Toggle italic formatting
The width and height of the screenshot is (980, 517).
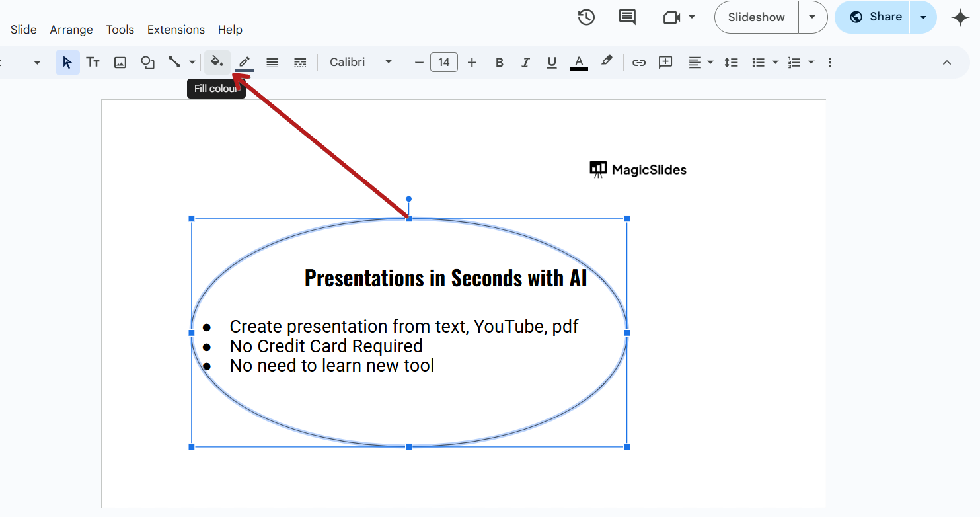[x=525, y=62]
